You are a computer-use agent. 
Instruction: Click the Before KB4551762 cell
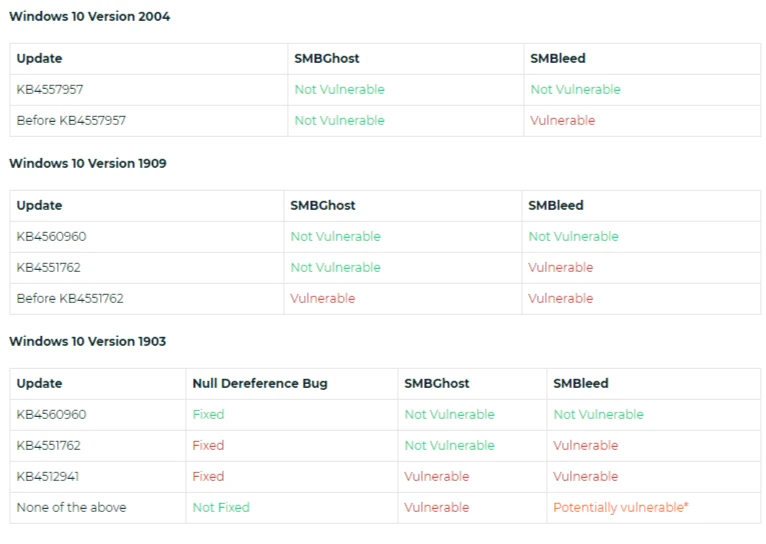(x=70, y=298)
